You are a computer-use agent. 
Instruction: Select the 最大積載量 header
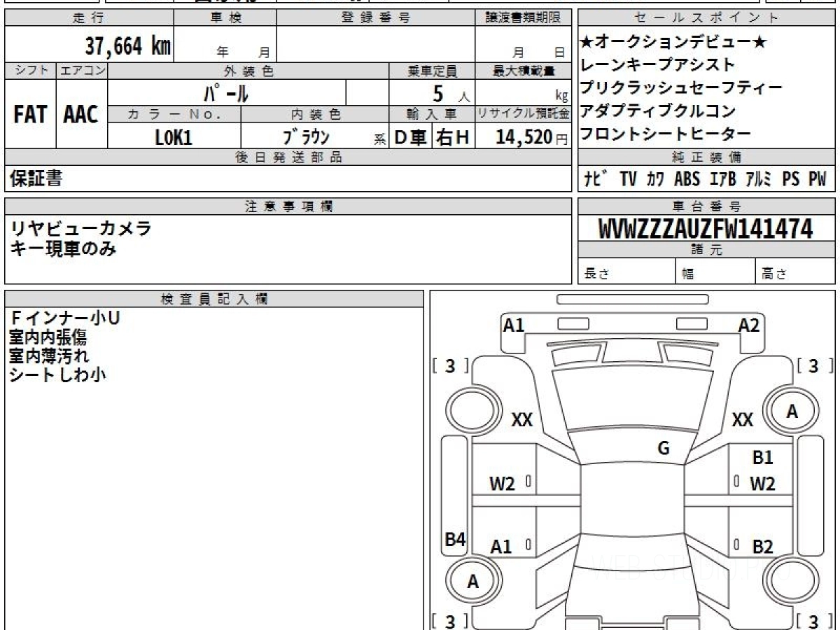(x=524, y=71)
